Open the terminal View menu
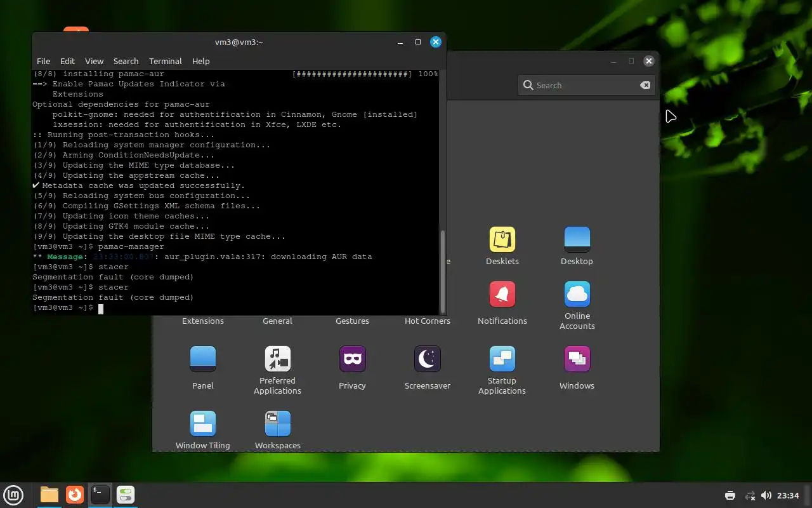812x508 pixels. point(94,61)
